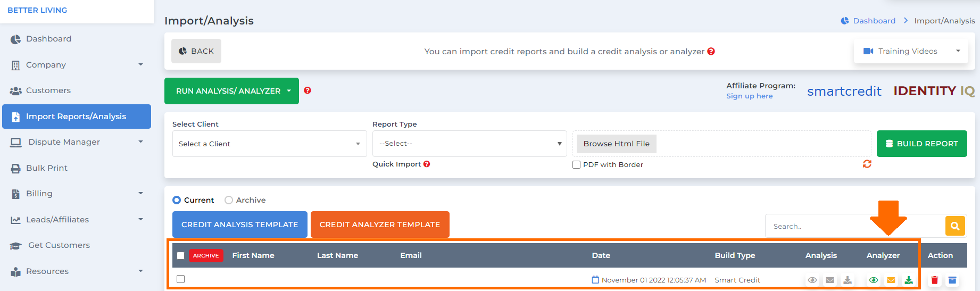Click the Bulk Print printer icon
Viewport: 980px width, 291px height.
[x=16, y=168]
